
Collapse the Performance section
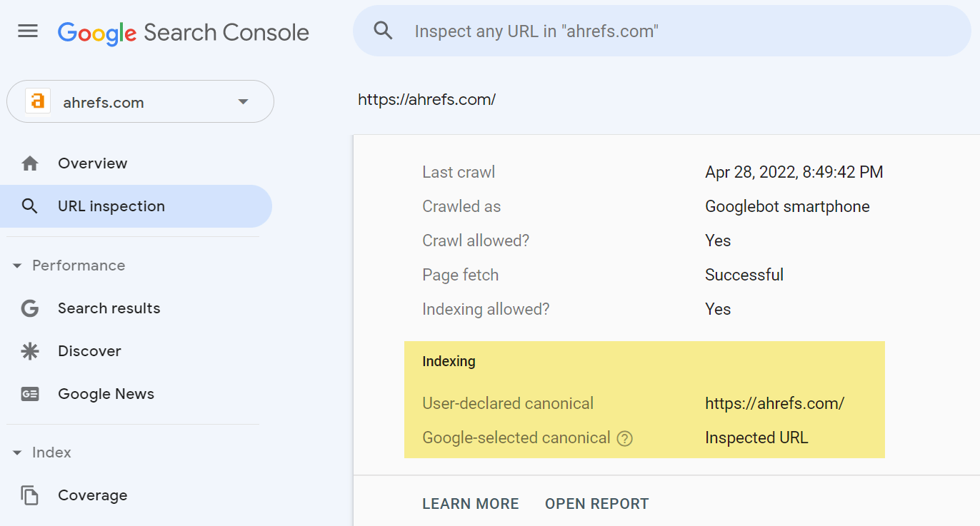pos(16,265)
